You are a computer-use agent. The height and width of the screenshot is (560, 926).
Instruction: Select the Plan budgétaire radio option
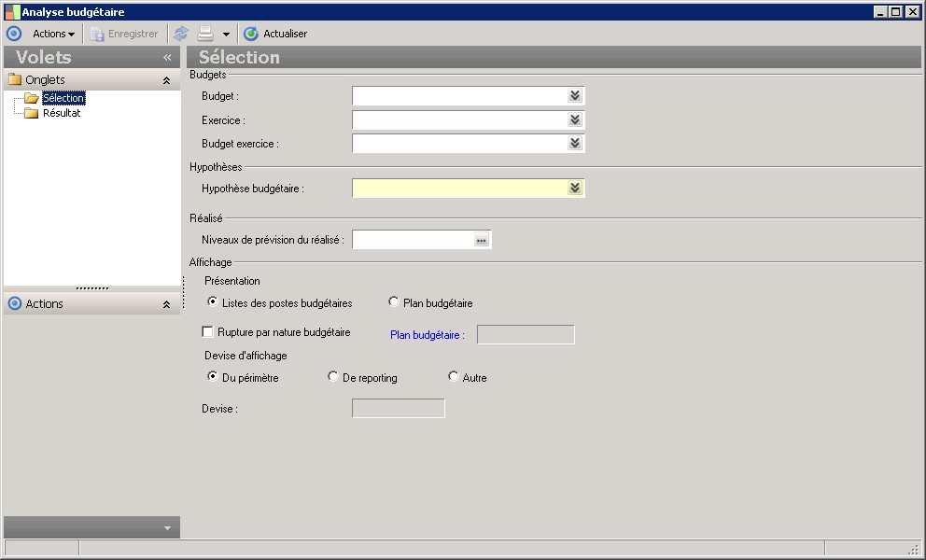pos(393,301)
